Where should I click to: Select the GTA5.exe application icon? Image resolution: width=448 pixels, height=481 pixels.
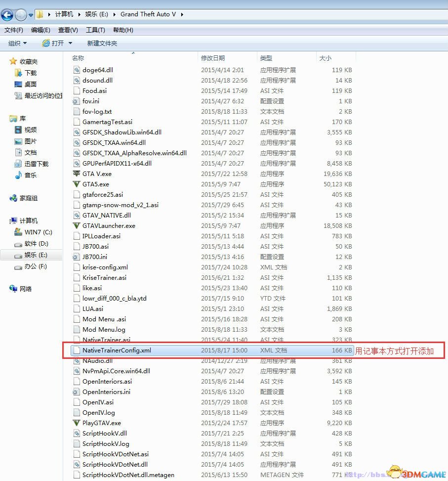(76, 184)
